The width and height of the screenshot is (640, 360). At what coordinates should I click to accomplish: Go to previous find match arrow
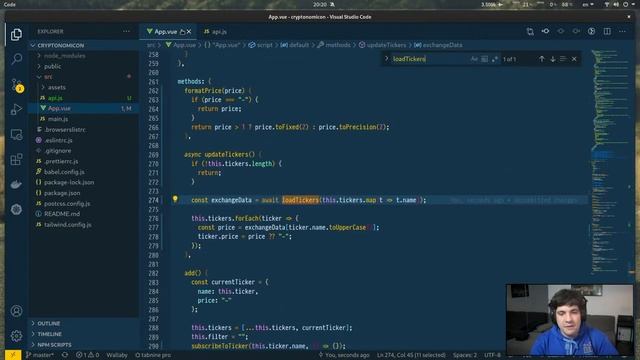tap(542, 59)
